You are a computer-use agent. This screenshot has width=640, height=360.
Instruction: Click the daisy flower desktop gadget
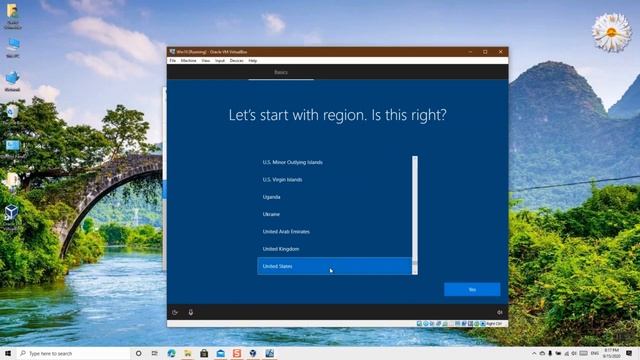[611, 32]
